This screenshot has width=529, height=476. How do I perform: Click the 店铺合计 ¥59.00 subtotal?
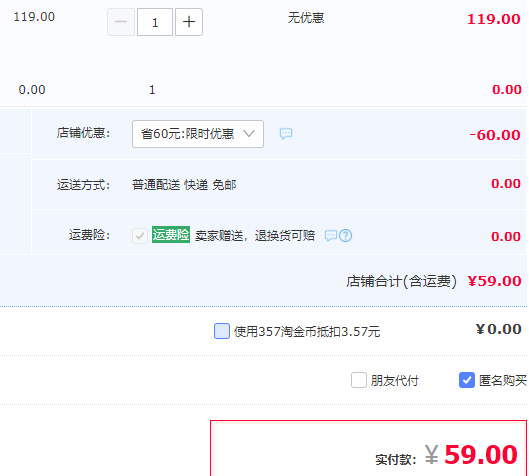434,281
